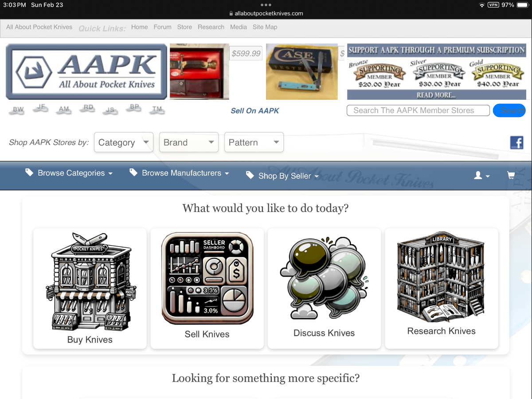Click the 'Looking for something more specific?' heading
The width and height of the screenshot is (532, 399).
266,378
